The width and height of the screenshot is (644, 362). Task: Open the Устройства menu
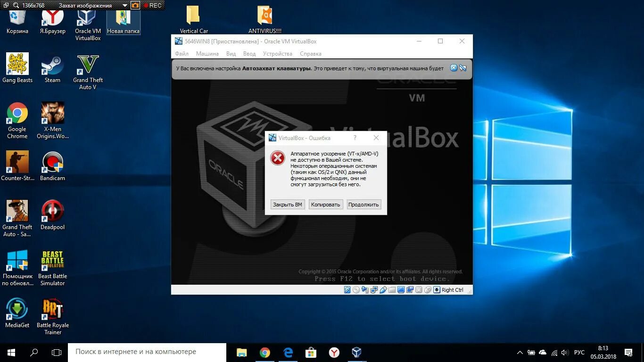click(x=278, y=54)
